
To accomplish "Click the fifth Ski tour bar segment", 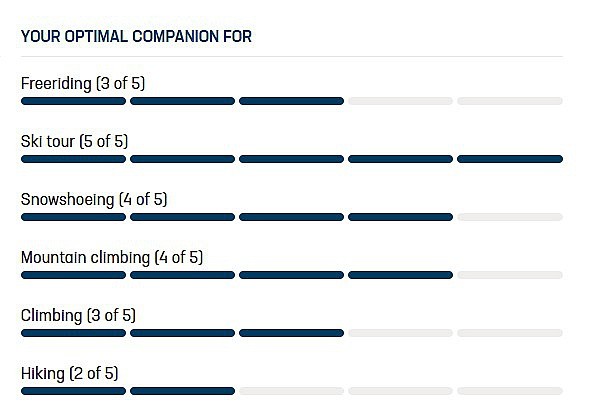I will [x=509, y=159].
